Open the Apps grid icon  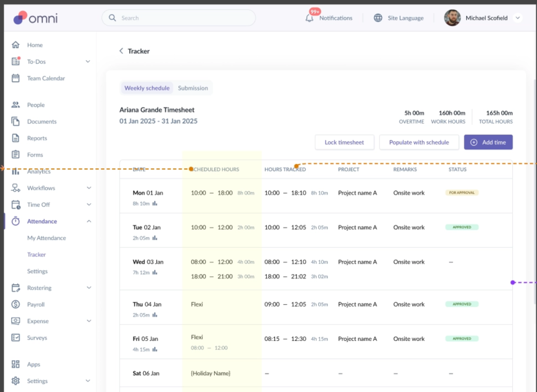point(15,364)
